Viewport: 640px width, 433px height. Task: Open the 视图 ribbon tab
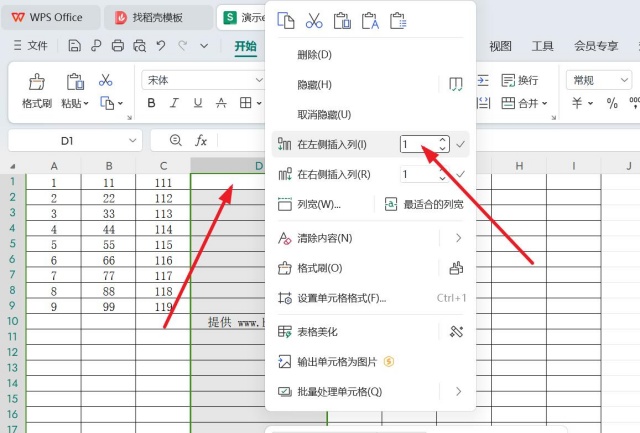[x=500, y=46]
